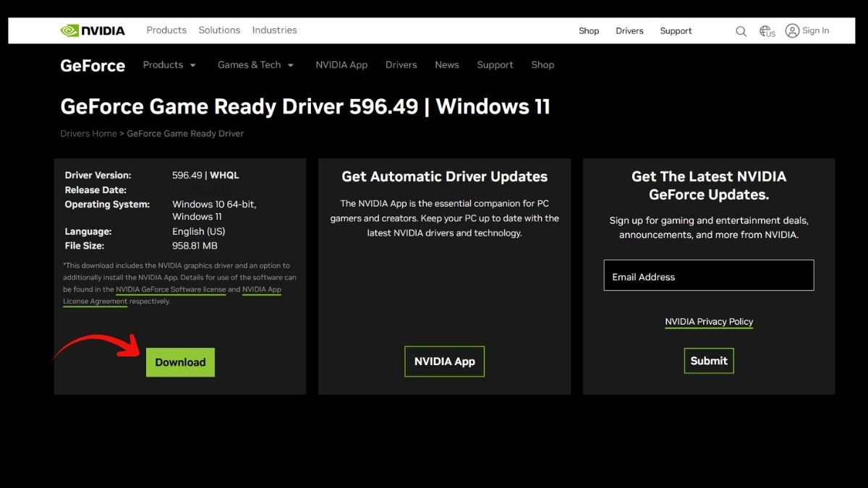
Task: Expand the GeForce Products dropdown
Action: tap(169, 65)
